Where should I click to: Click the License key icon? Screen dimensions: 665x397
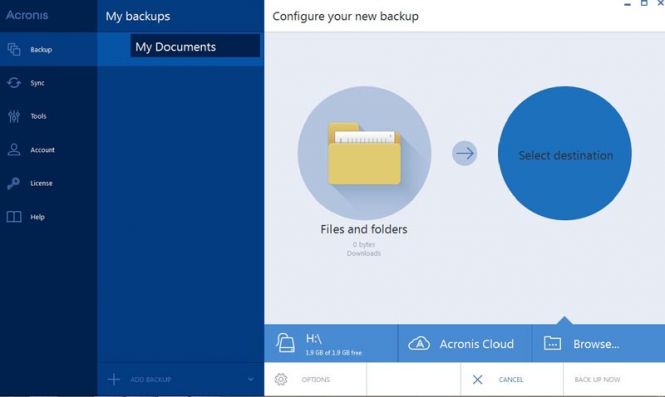[x=13, y=183]
